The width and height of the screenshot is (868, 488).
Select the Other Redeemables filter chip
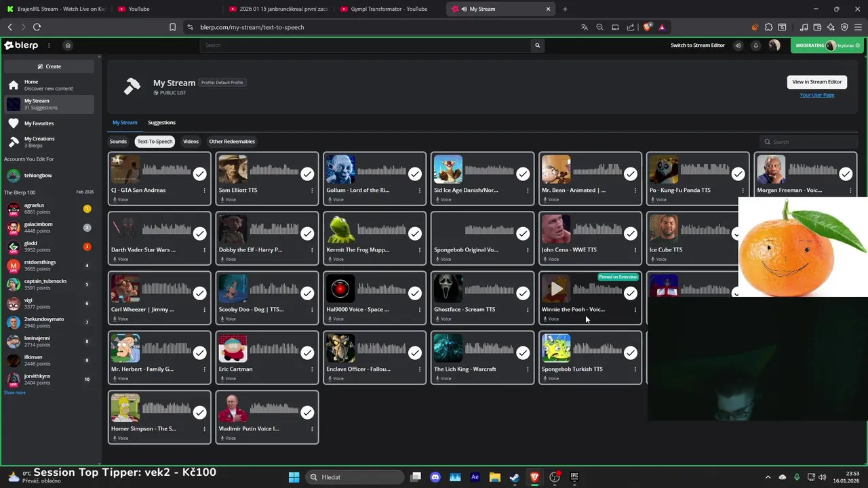click(x=232, y=142)
